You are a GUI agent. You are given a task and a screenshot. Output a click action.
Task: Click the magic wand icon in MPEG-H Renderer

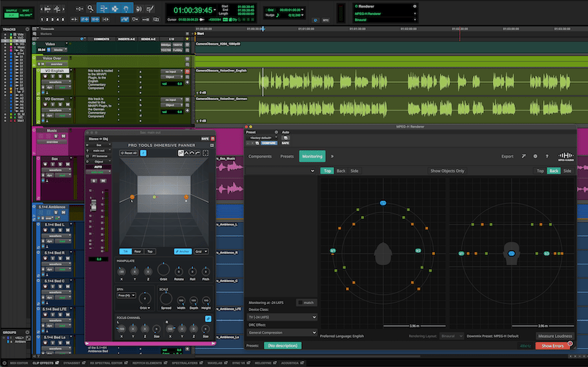tap(523, 156)
